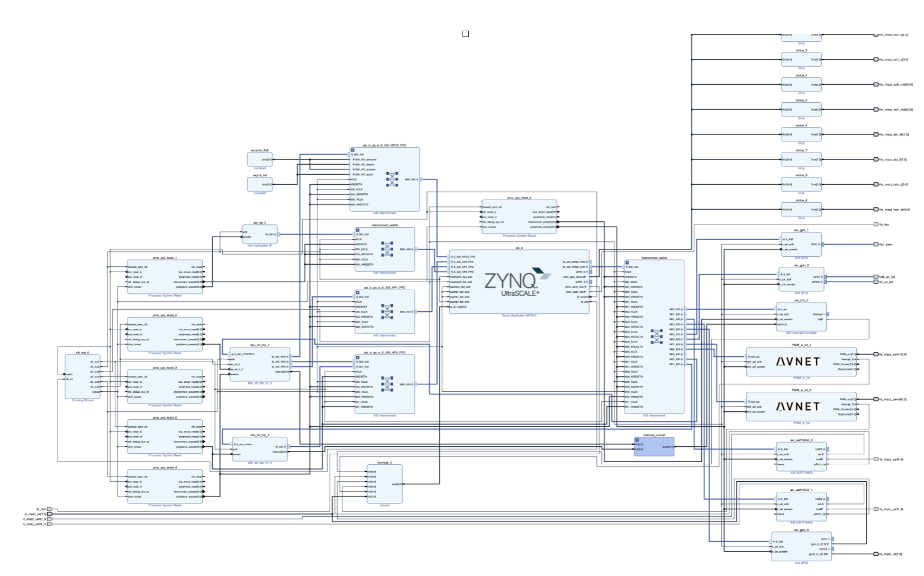Click the AVNET logo in PWM_w_Int_0 block
Viewport: 924px width, 576px height.
pos(798,407)
